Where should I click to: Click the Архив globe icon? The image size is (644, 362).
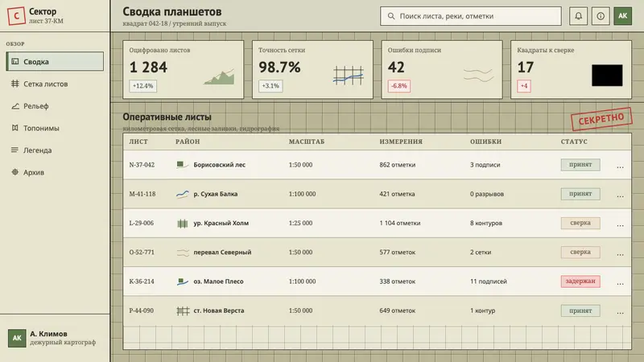click(x=15, y=172)
